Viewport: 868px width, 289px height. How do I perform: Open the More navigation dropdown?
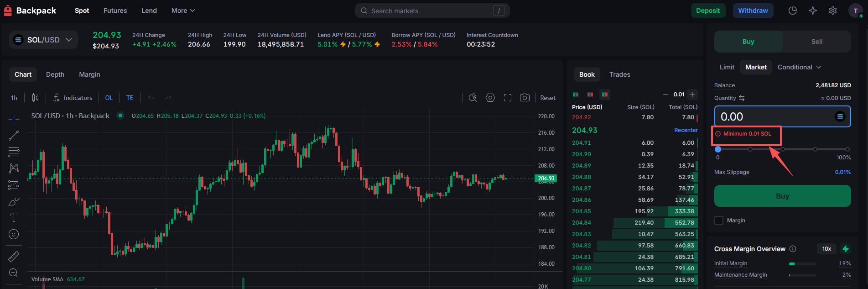(183, 11)
